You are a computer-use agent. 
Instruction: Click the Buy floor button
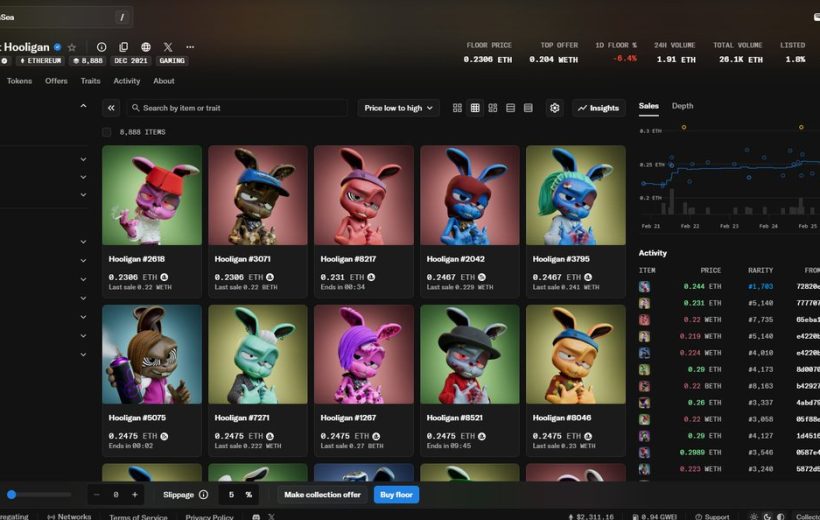click(x=396, y=494)
